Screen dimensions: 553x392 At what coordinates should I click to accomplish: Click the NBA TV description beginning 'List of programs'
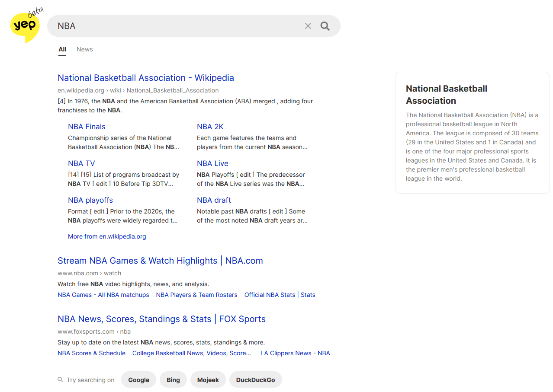tap(123, 179)
